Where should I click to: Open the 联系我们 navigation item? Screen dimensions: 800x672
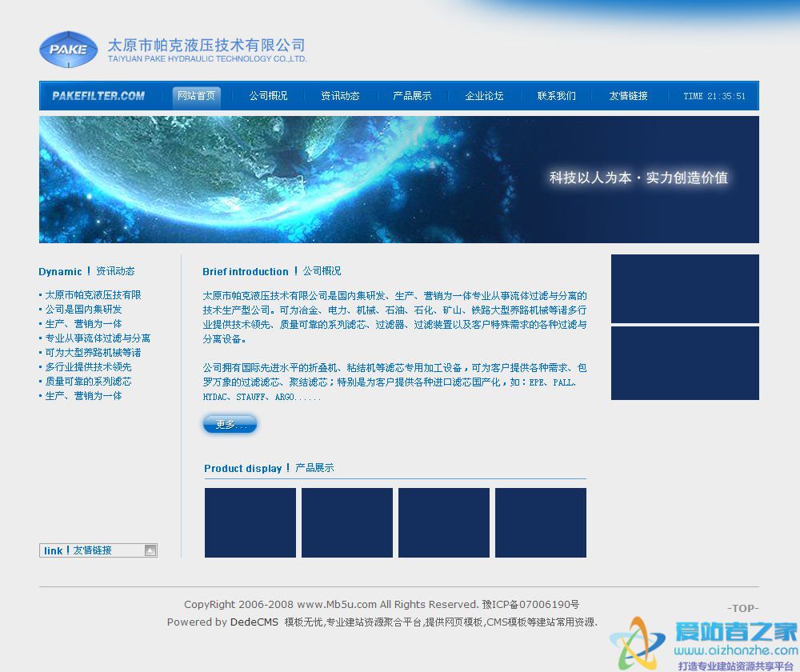coord(557,95)
